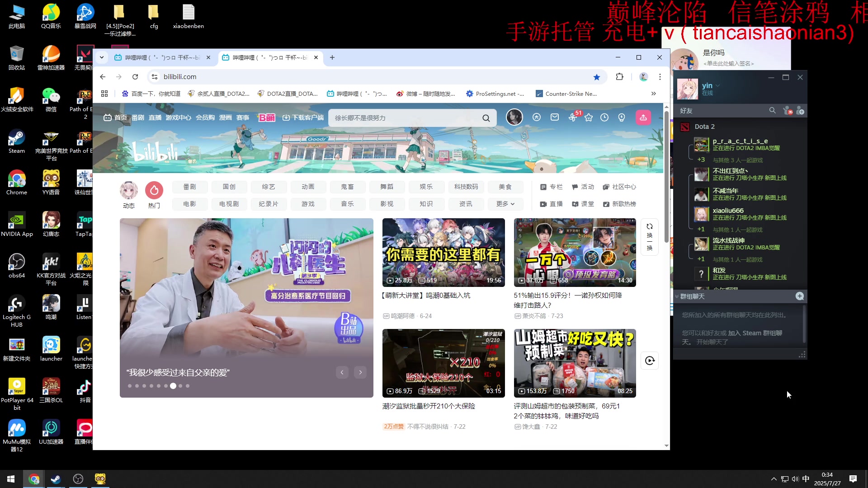The image size is (868, 488).
Task: Open video 鸣潮0基础入坑 thumbnail
Action: pos(443,253)
